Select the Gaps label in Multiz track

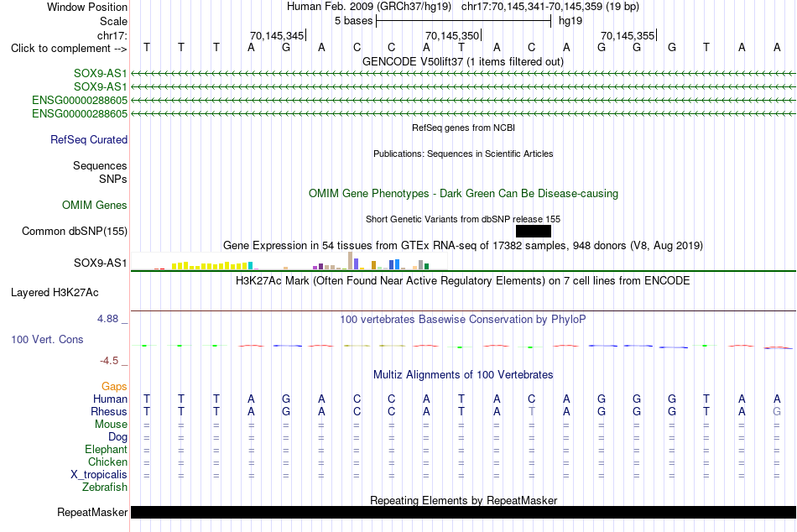coord(114,387)
